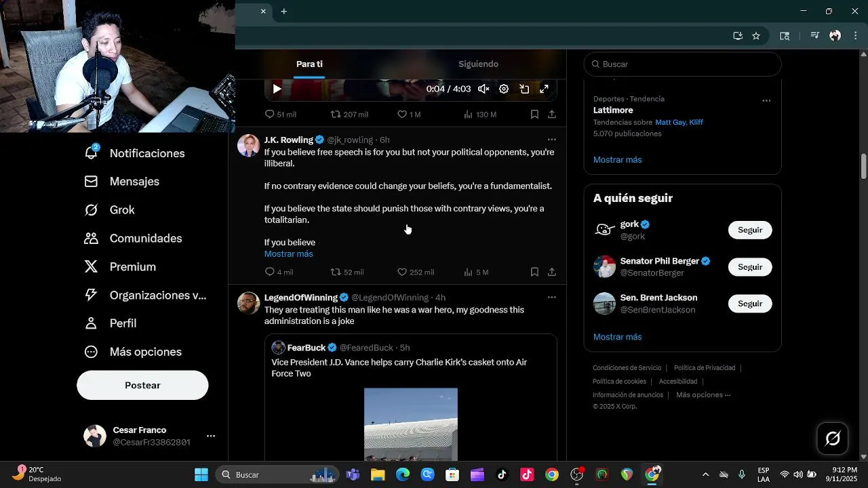The width and height of the screenshot is (868, 488).
Task: Bookmark J.K. Rowling's post
Action: pos(534,272)
